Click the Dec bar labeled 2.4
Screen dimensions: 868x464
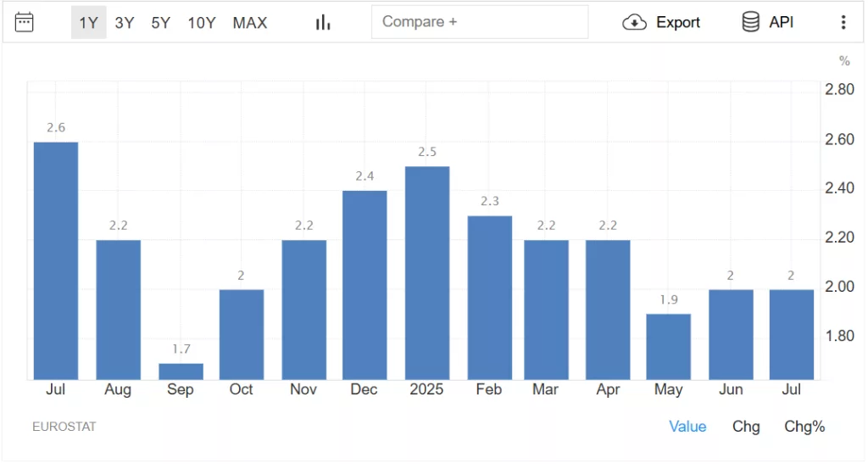(x=364, y=285)
